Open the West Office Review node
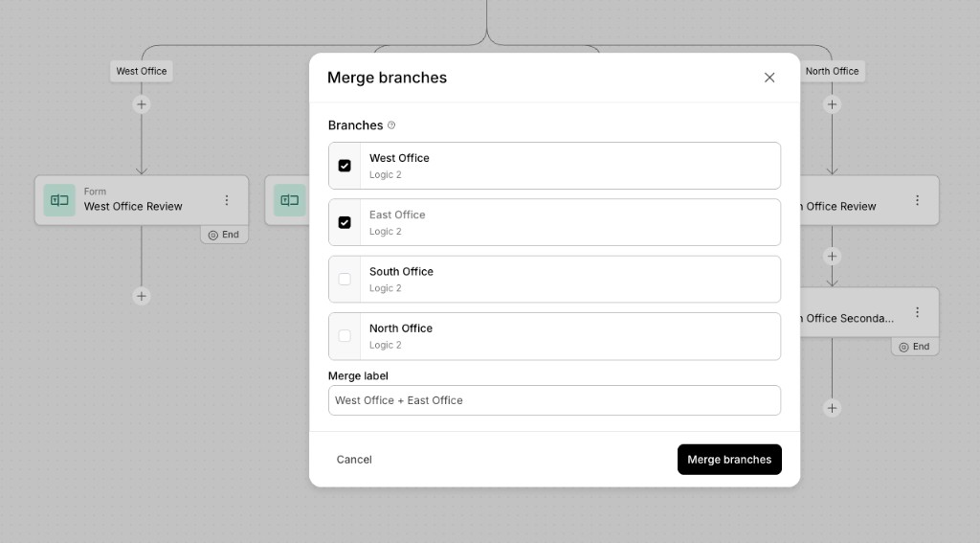980x543 pixels. pyautogui.click(x=142, y=200)
